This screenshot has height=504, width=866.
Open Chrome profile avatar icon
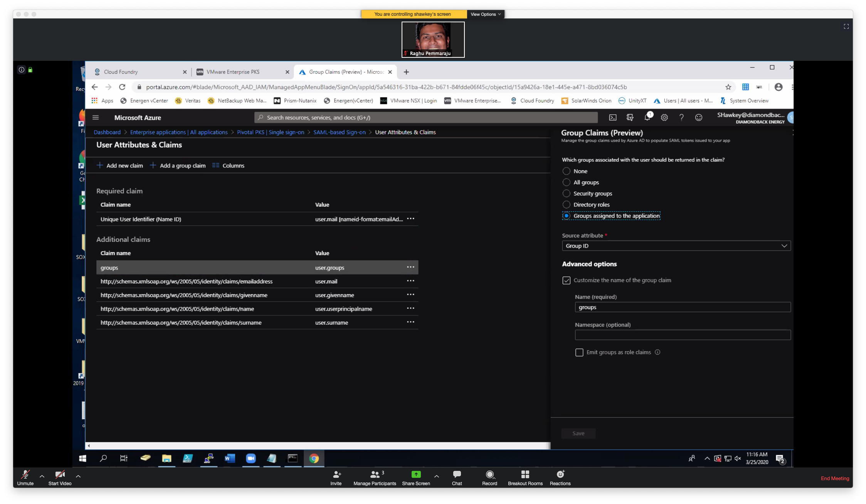click(778, 87)
